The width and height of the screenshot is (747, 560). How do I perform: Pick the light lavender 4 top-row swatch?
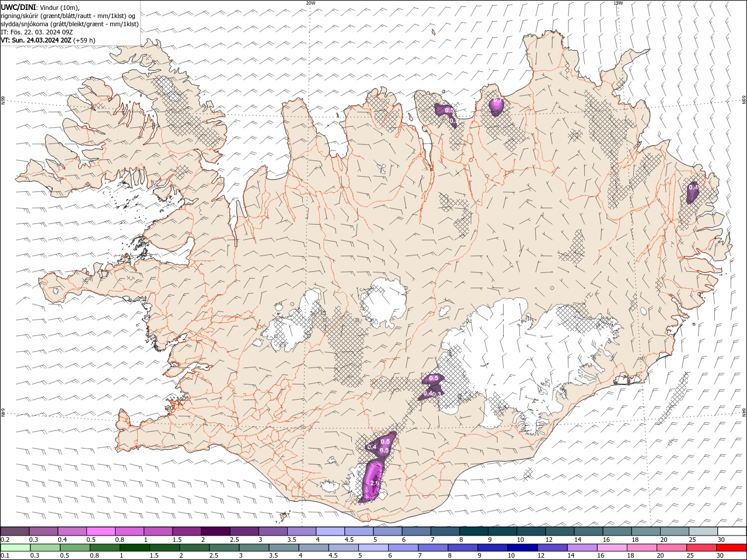click(x=330, y=531)
